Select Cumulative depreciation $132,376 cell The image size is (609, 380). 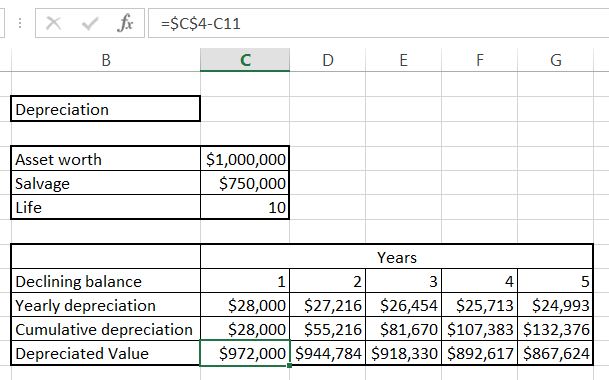pos(556,329)
